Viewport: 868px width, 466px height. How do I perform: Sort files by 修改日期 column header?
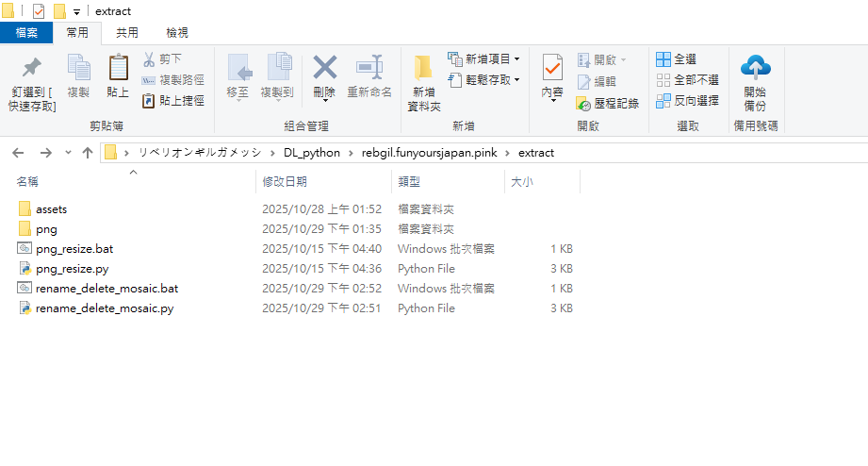click(284, 181)
